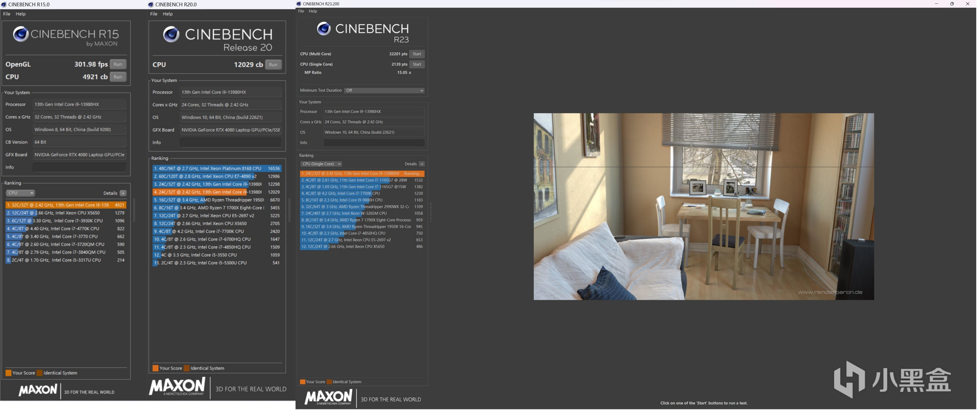Click the R20 window title bar icon
Viewport: 980px width, 410px height.
151,5
